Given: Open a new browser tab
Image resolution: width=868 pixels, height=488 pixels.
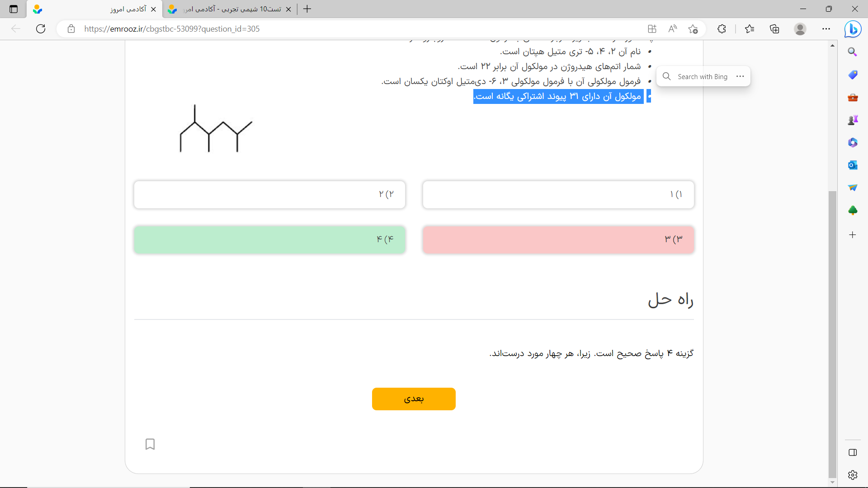Looking at the screenshot, I should coord(307,9).
